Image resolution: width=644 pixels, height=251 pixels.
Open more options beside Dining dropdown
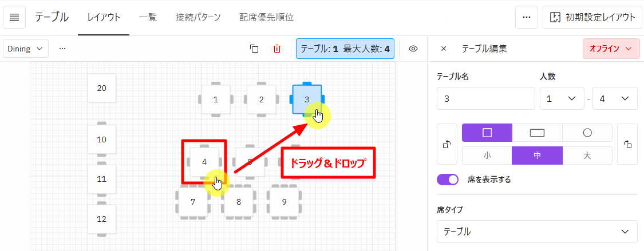click(x=62, y=49)
